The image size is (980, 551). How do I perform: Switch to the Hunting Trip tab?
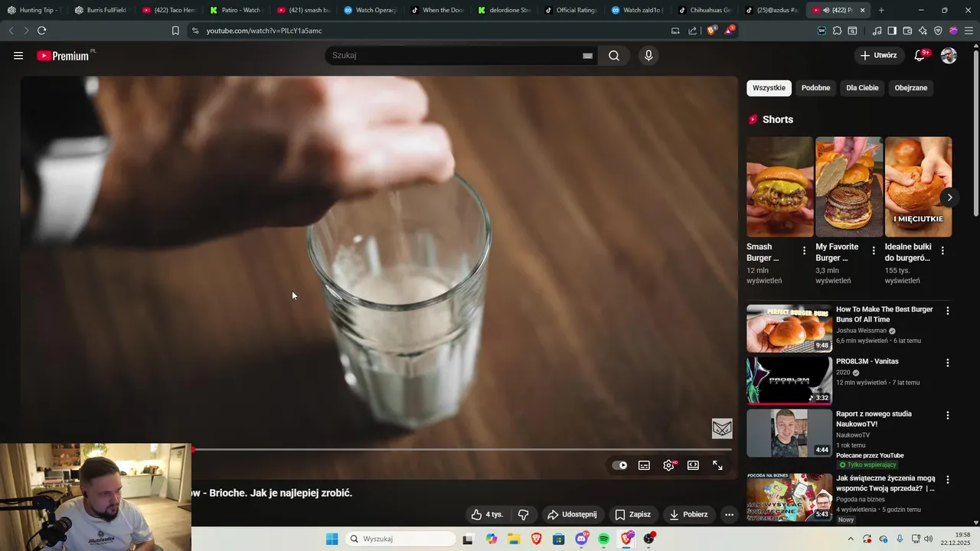34,10
